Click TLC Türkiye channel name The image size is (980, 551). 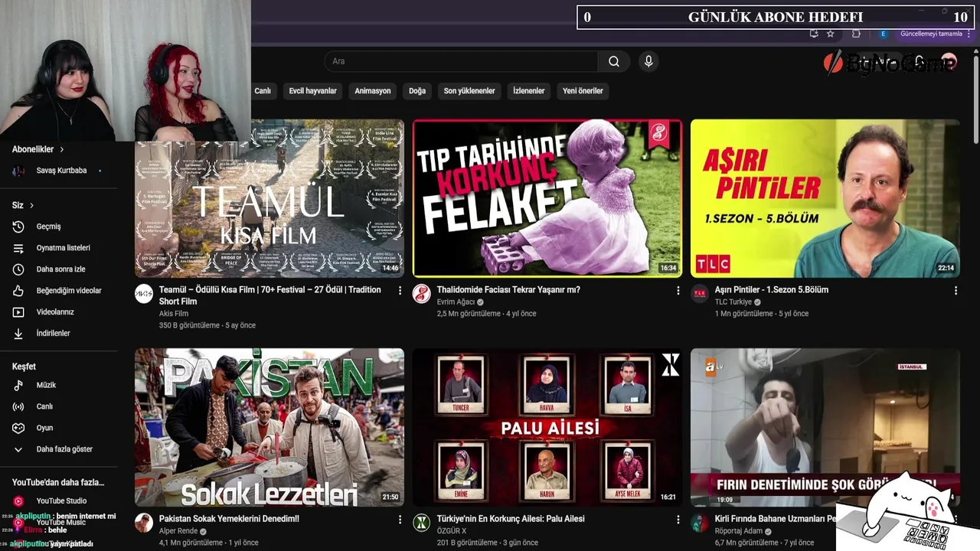733,302
